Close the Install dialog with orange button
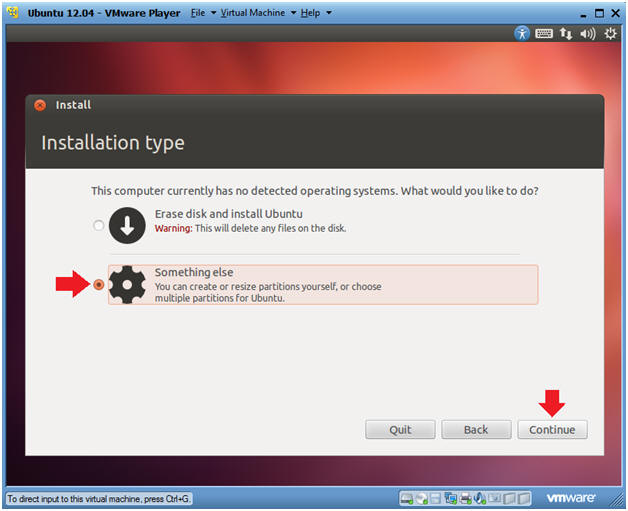Image resolution: width=628 pixels, height=511 pixels. pos(40,105)
